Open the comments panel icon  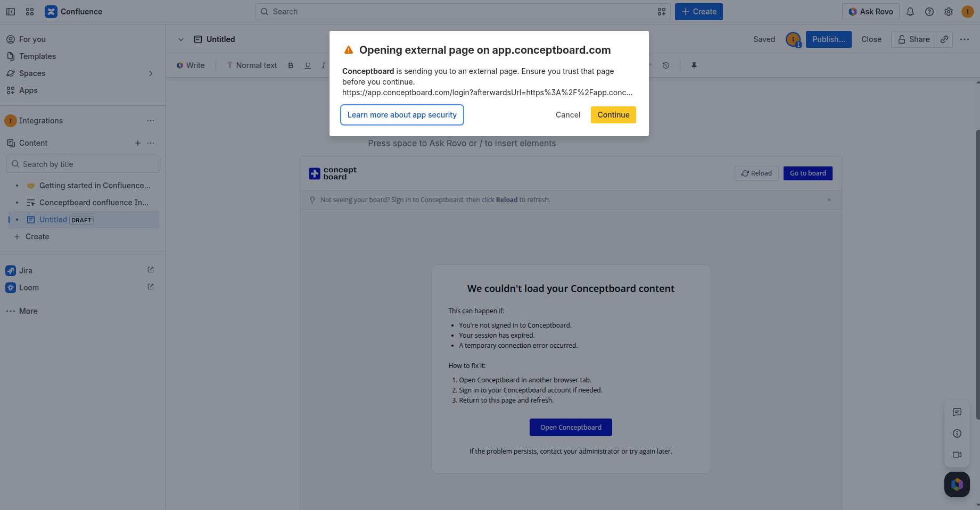(x=957, y=412)
